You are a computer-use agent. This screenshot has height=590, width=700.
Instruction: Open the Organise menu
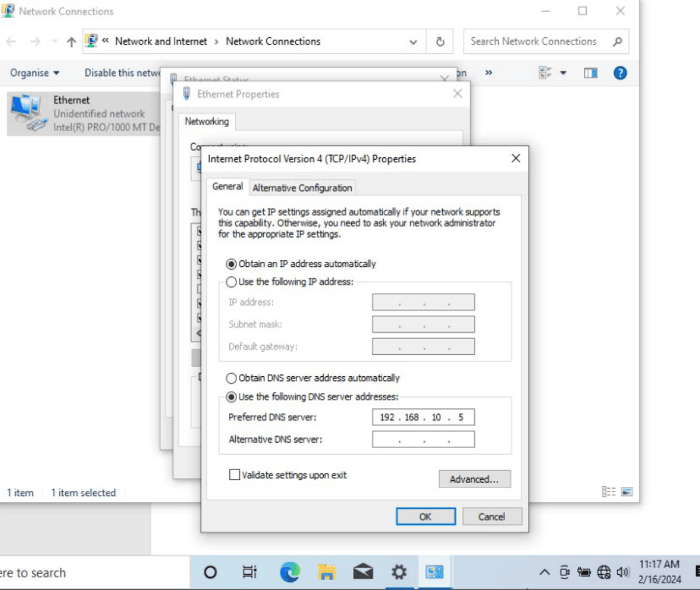35,73
